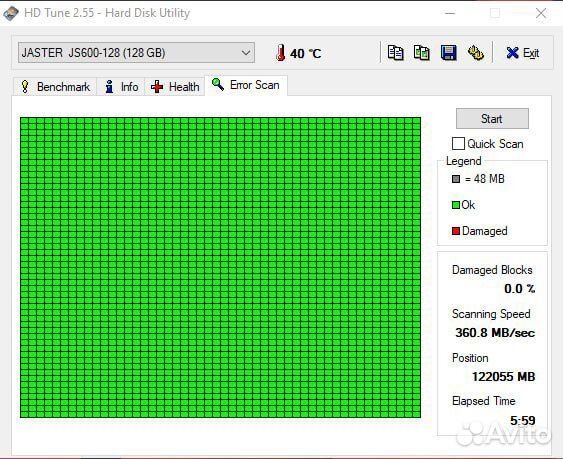Click the red Damaged legend swatch
This screenshot has width=563, height=459.
(456, 231)
